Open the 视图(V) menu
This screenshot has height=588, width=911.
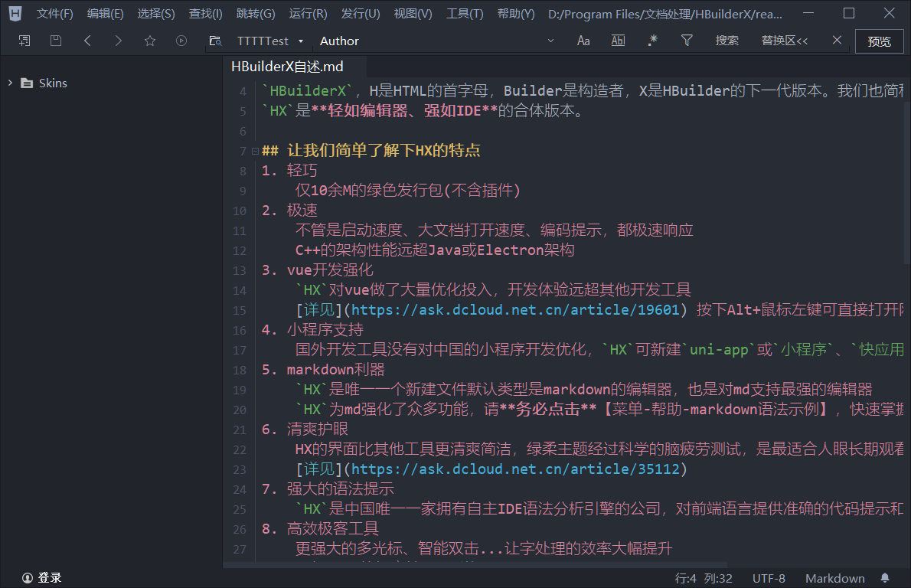413,13
